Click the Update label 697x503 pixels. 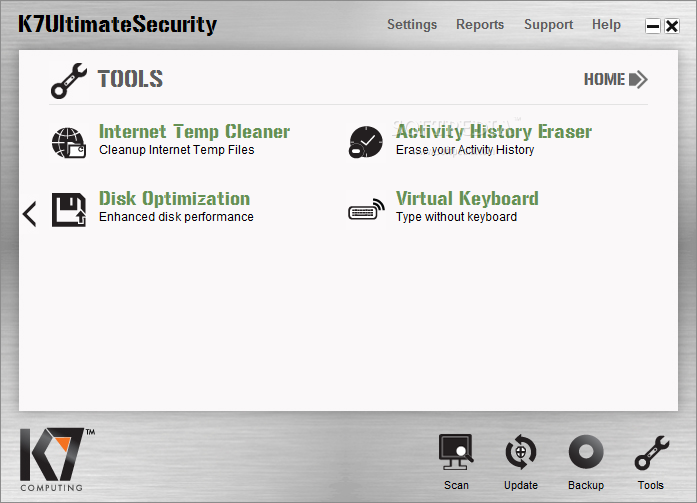coord(521,485)
